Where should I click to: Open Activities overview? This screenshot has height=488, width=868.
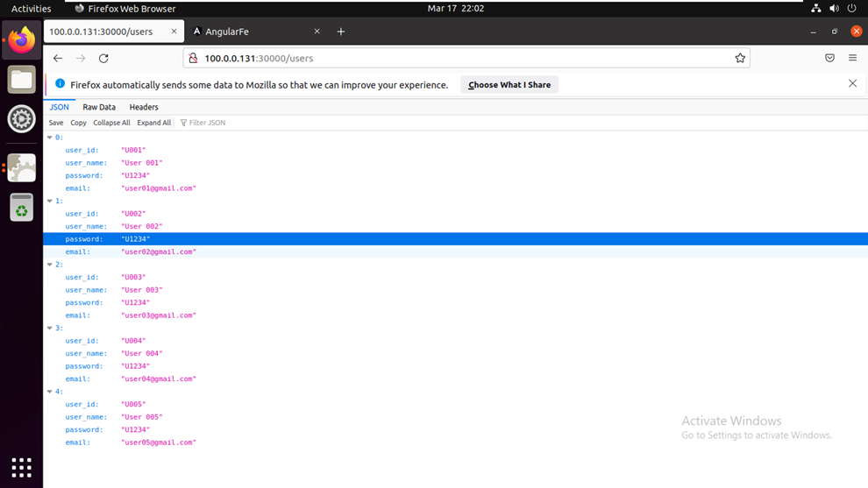click(x=31, y=8)
